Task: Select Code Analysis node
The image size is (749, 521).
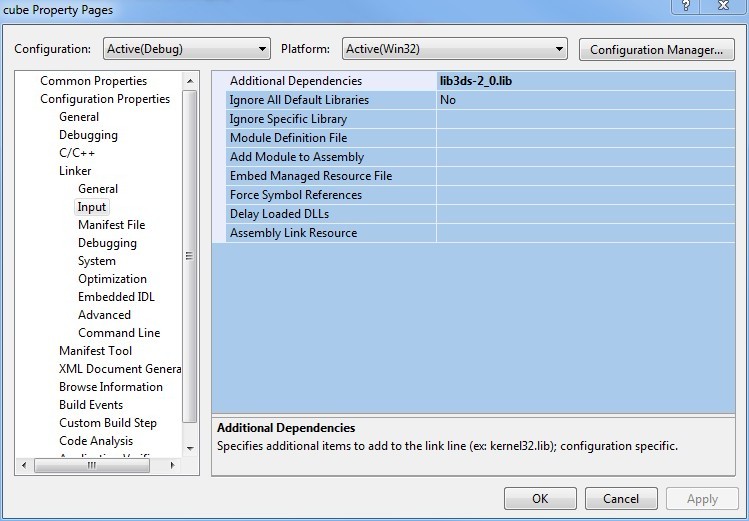Action: tap(96, 441)
